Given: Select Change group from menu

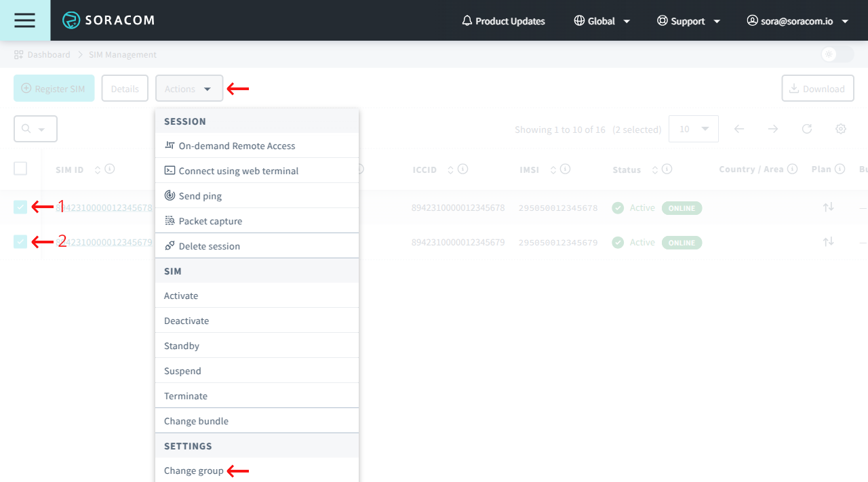Looking at the screenshot, I should tap(194, 470).
